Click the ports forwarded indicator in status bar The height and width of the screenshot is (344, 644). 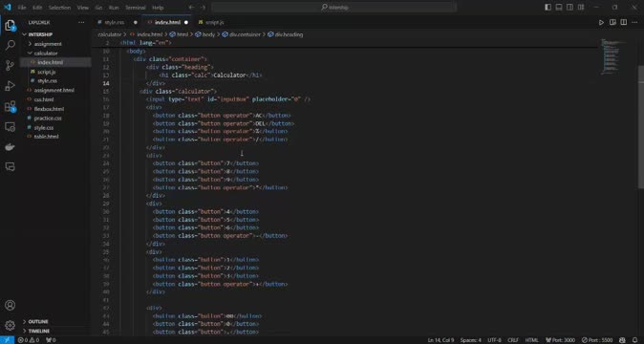click(51, 340)
